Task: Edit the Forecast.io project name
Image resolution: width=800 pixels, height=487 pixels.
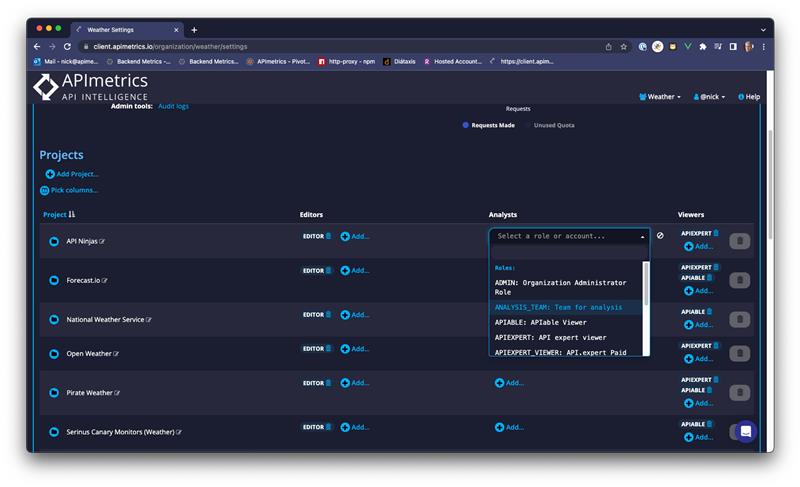Action: [x=105, y=280]
